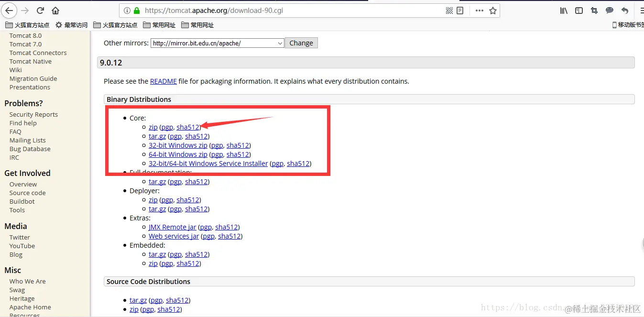This screenshot has width=644, height=317.
Task: Reload the page with the refresh icon
Action: coord(41,11)
